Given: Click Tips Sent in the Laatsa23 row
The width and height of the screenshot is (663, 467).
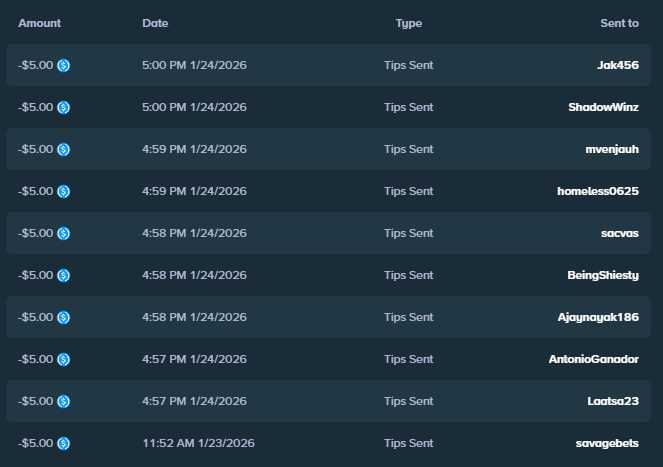Looking at the screenshot, I should point(409,401).
